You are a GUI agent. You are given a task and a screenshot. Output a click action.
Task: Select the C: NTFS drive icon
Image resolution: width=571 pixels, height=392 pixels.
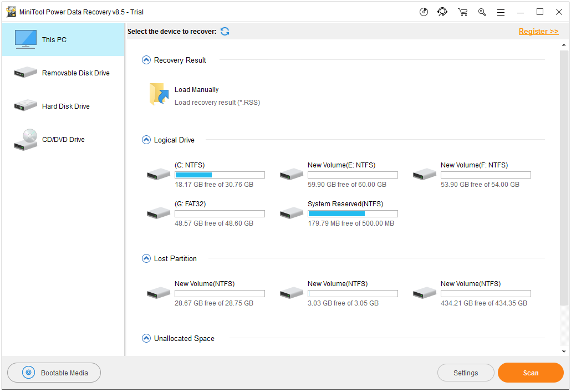coord(159,174)
